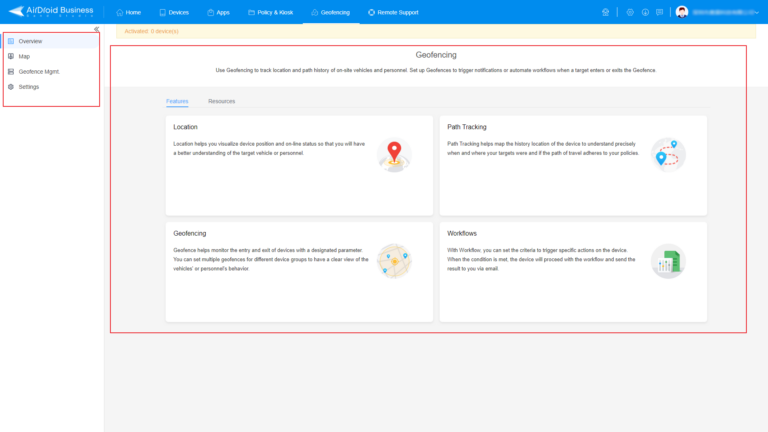Click the download icon in header
This screenshot has width=768, height=432.
pos(645,12)
